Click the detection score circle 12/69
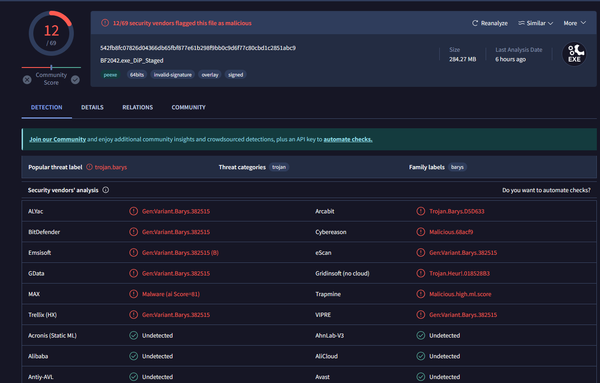The image size is (600, 383). click(x=51, y=34)
